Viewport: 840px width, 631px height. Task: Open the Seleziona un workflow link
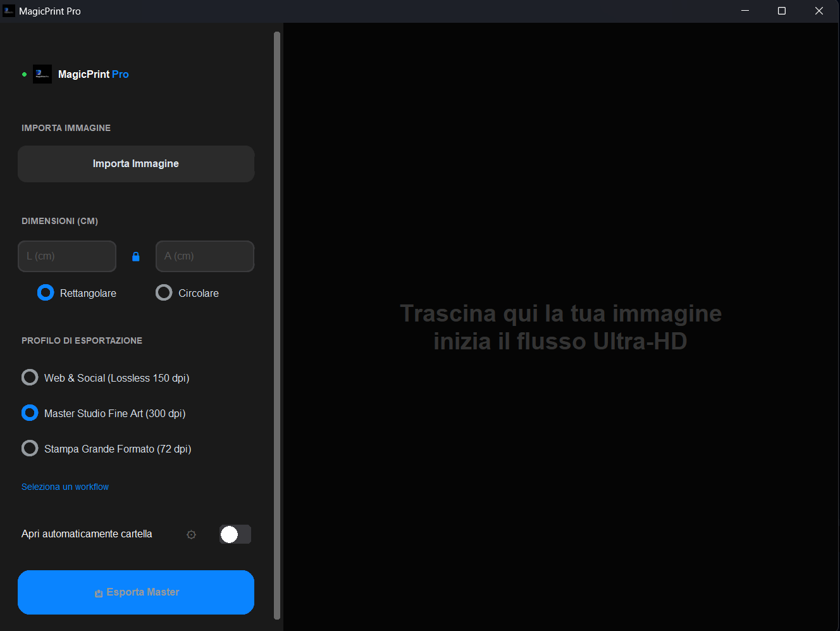[x=65, y=487]
